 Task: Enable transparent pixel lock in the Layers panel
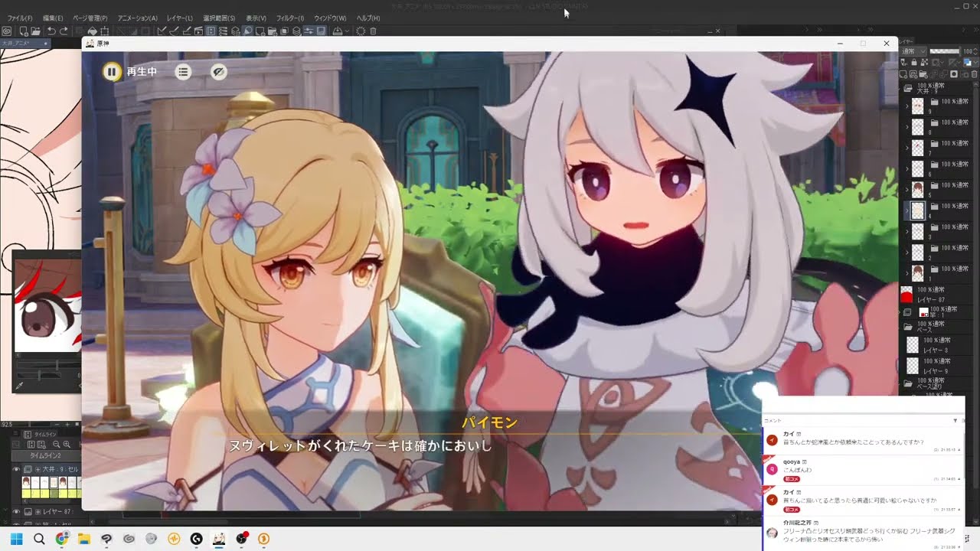(x=924, y=62)
